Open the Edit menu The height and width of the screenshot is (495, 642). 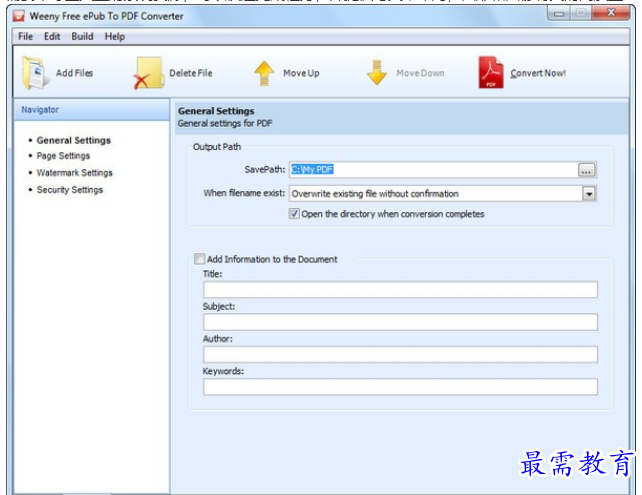pos(52,36)
